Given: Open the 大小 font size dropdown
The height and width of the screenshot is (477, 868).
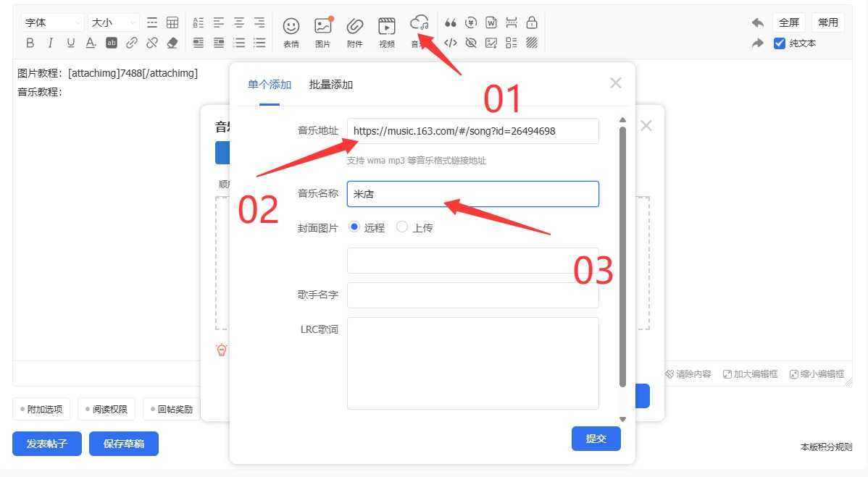Looking at the screenshot, I should coord(114,22).
